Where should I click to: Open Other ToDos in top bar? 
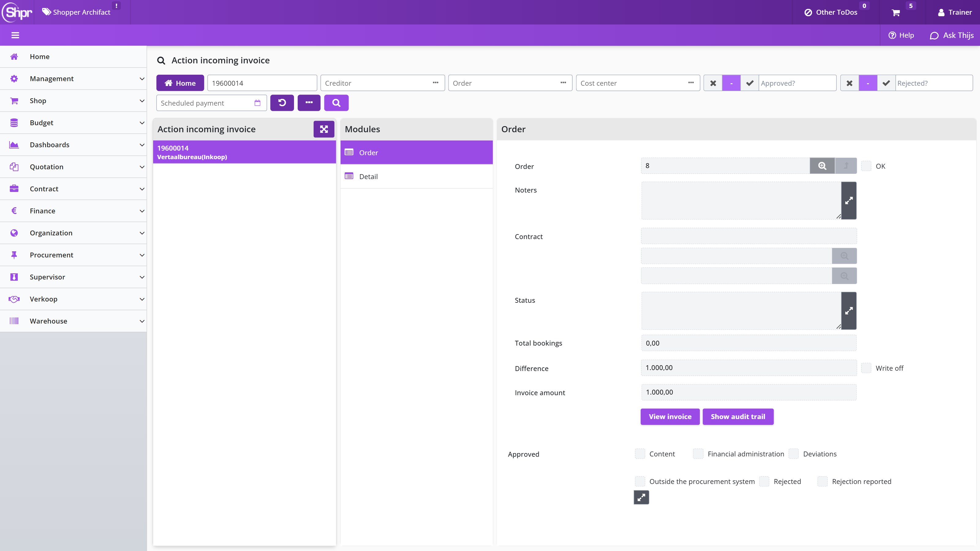point(831,12)
